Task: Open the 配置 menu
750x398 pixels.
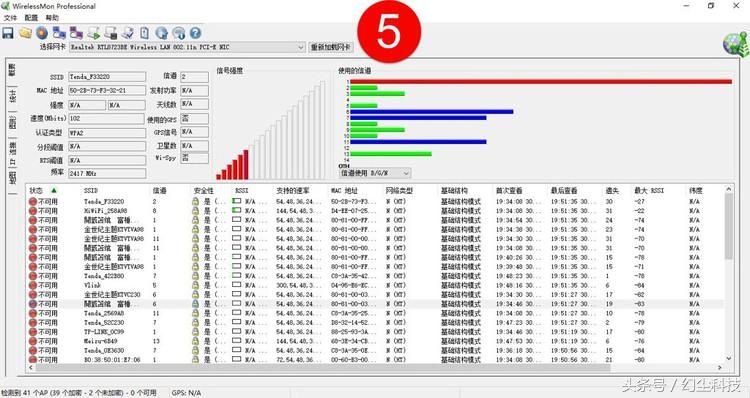Action: (31, 18)
